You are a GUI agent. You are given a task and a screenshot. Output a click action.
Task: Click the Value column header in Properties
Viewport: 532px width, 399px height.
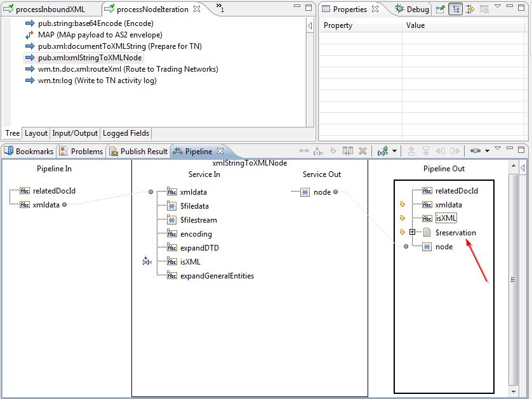click(x=463, y=25)
